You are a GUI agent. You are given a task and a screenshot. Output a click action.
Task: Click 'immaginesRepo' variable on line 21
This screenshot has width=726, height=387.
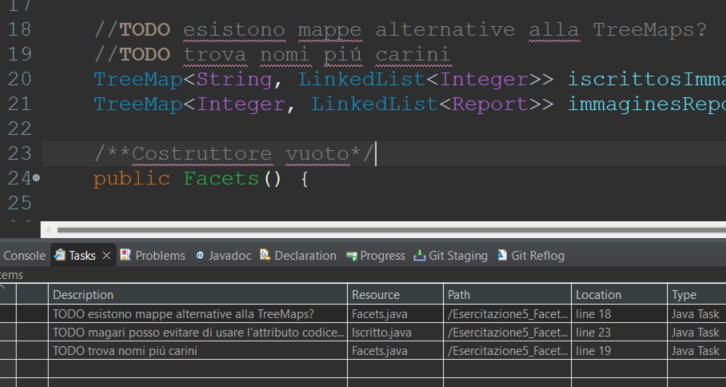[647, 104]
